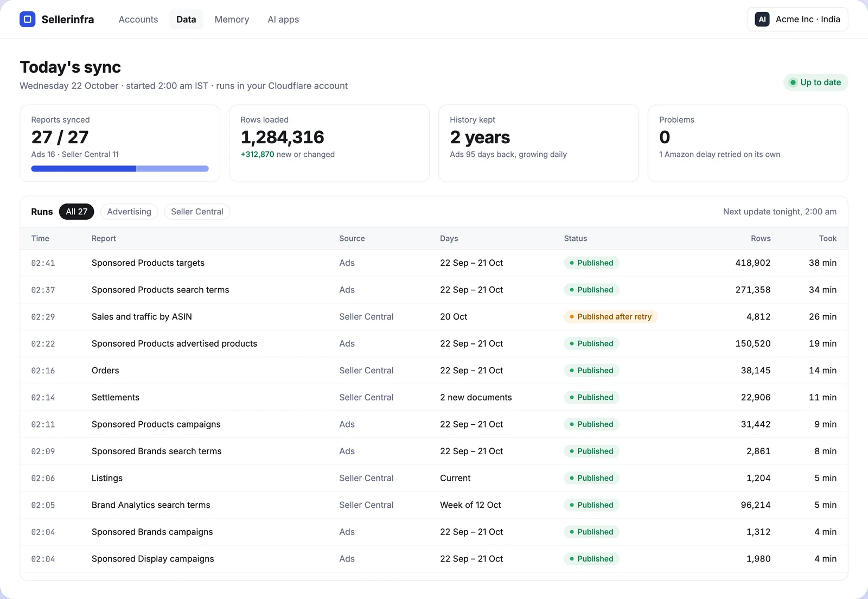Click the Up to date status badge

815,82
